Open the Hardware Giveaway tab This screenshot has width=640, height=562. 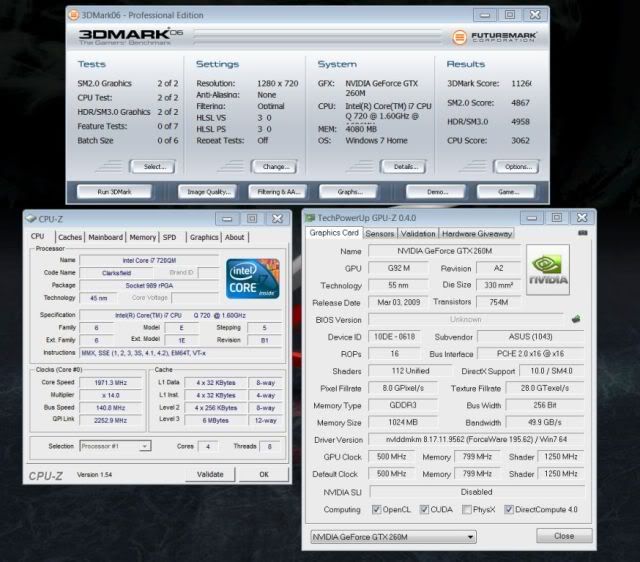pyautogui.click(x=477, y=233)
